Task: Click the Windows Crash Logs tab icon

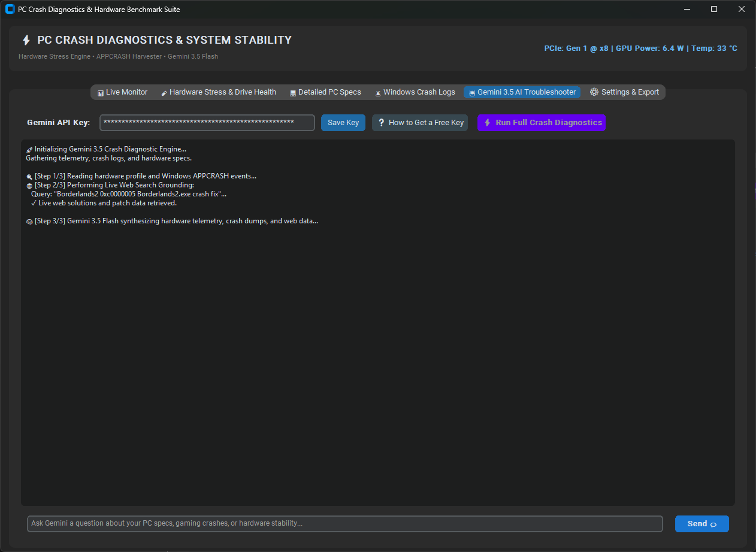Action: [x=378, y=93]
